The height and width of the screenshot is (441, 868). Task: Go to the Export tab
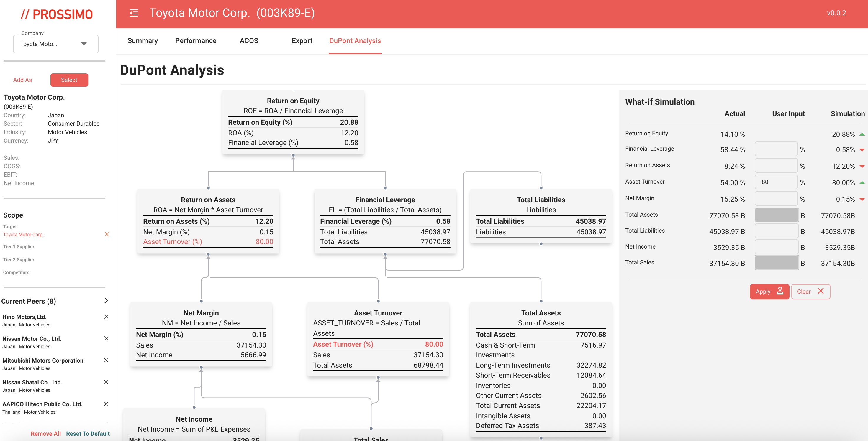302,41
